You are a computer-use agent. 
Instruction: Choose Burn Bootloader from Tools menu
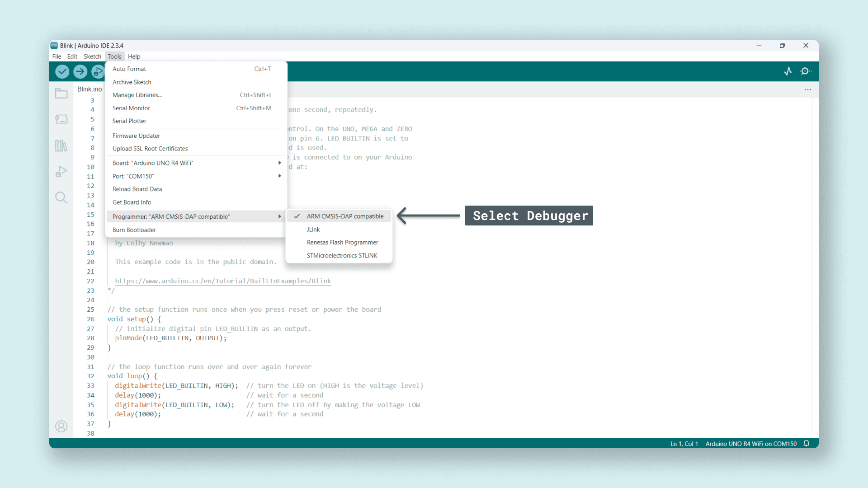click(134, 230)
